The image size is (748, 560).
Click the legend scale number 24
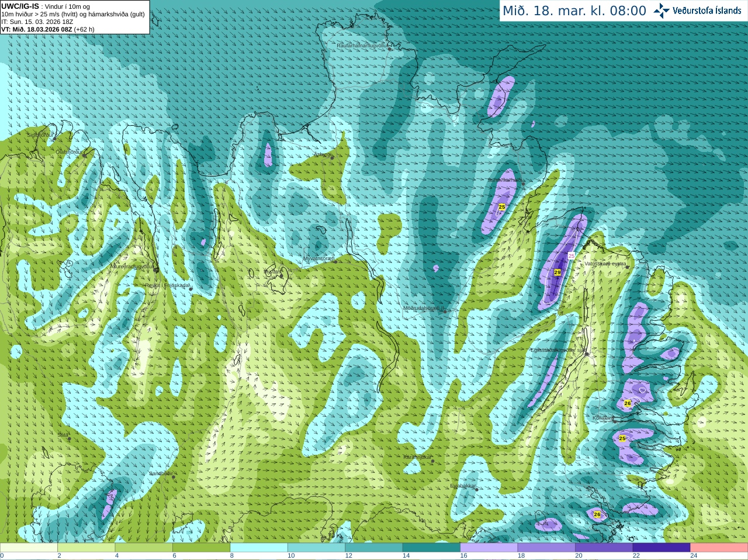tap(694, 556)
